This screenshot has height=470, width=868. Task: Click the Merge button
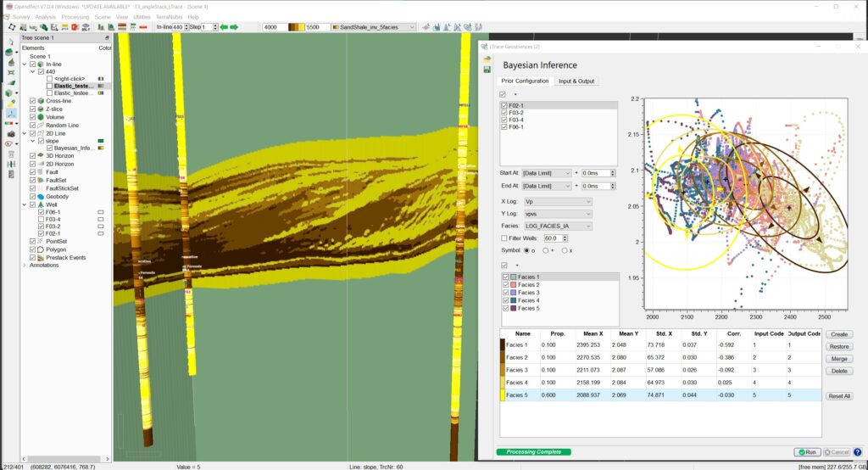tap(838, 359)
